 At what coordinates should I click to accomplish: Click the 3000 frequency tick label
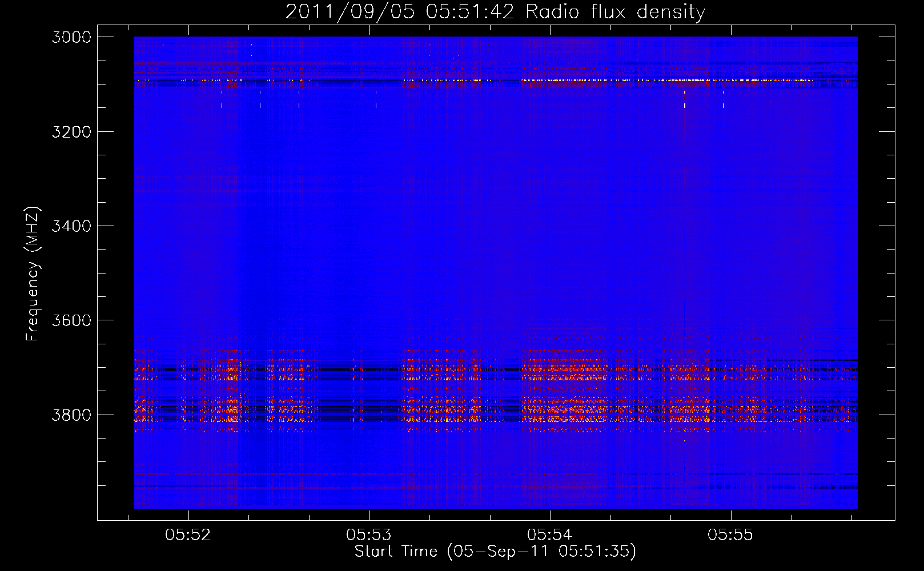(x=71, y=37)
